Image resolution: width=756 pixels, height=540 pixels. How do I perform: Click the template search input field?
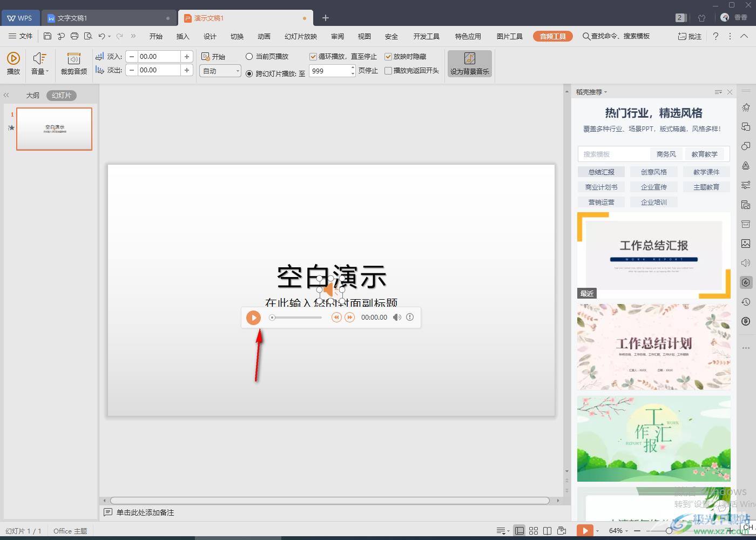(615, 154)
